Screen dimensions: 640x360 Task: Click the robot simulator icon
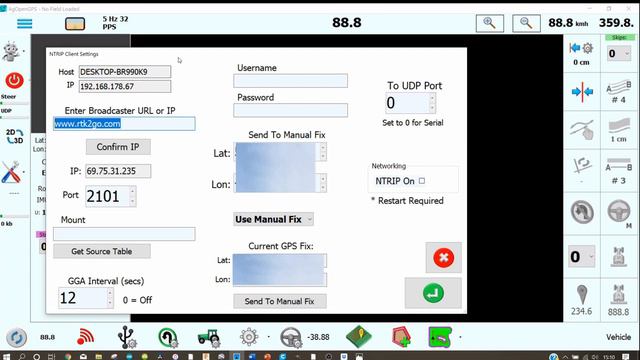11,51
